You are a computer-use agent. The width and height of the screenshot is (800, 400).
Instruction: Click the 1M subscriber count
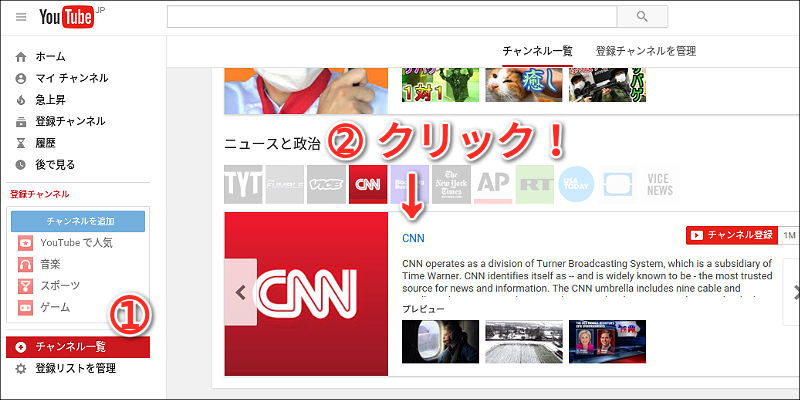point(789,235)
